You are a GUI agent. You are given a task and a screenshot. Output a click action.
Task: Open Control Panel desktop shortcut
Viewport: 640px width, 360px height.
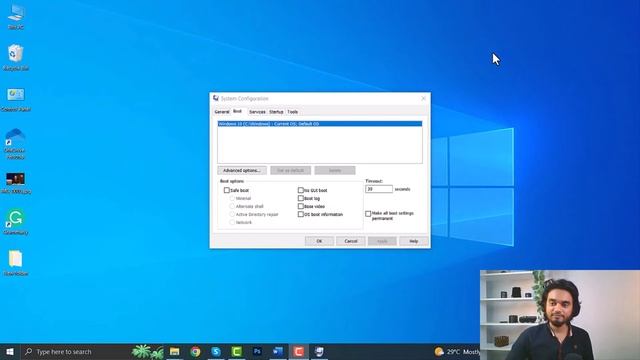pyautogui.click(x=16, y=99)
